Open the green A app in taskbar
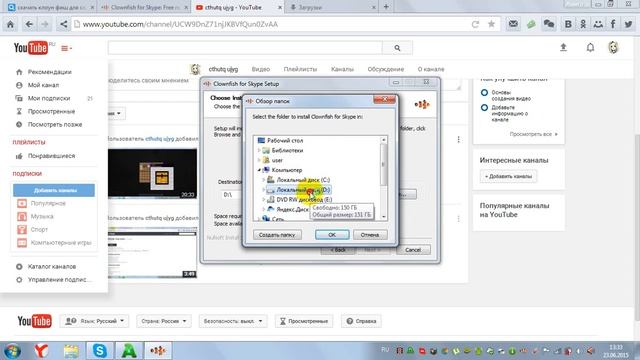 (x=129, y=351)
